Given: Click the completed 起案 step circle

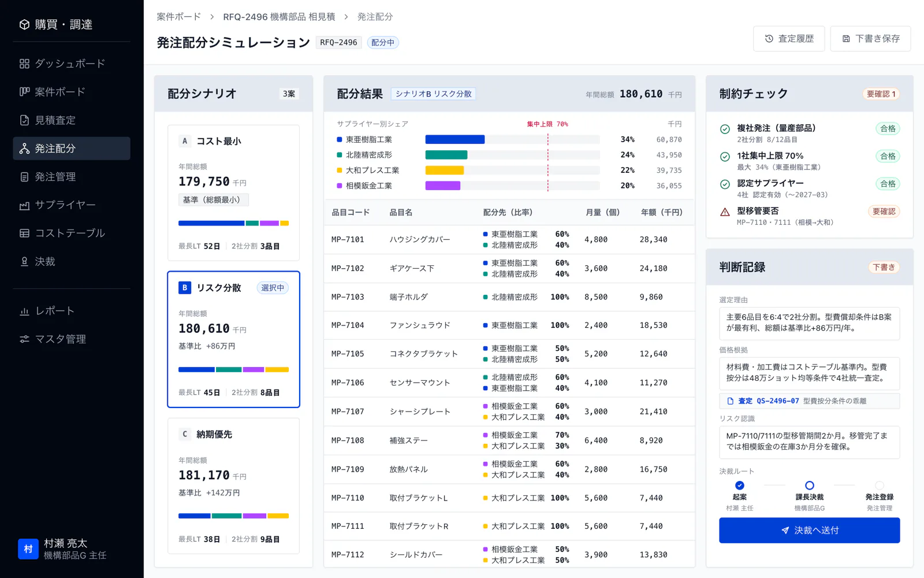Looking at the screenshot, I should tap(740, 486).
